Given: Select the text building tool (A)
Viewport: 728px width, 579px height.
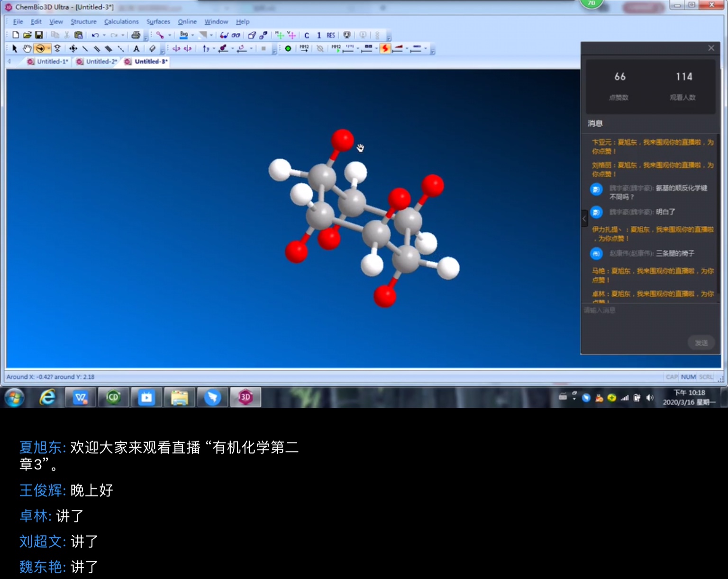Looking at the screenshot, I should pyautogui.click(x=136, y=48).
